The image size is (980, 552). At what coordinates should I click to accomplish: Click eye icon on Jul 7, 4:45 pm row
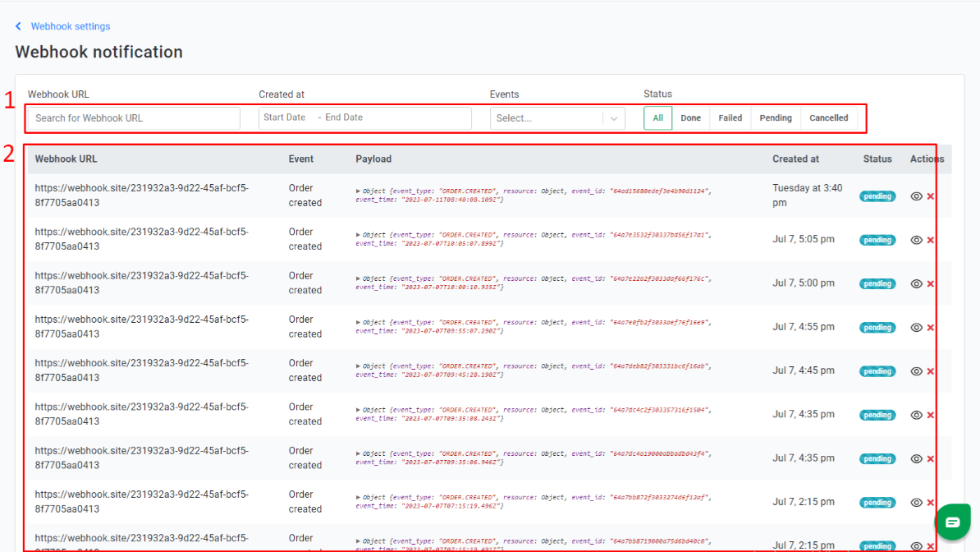(916, 372)
